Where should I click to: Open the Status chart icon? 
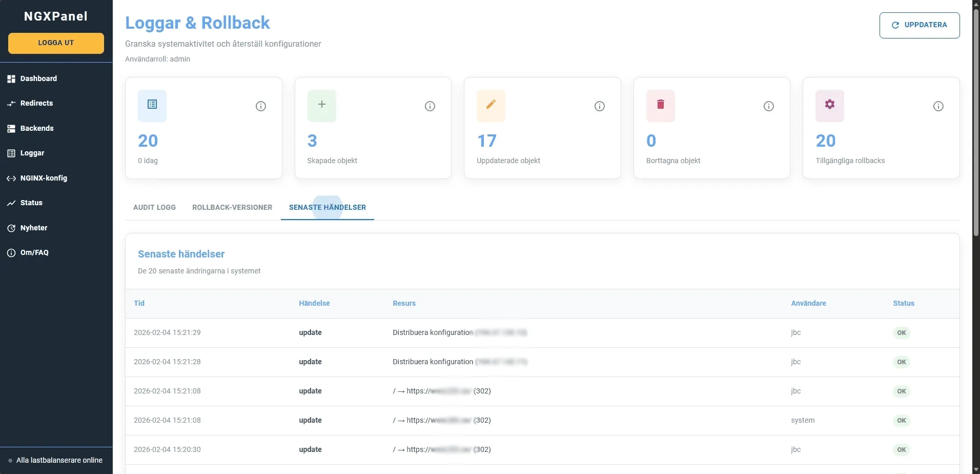click(11, 203)
